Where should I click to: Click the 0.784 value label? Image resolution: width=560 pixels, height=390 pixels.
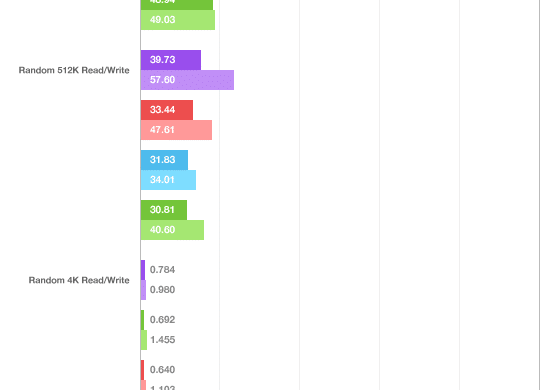pos(162,270)
